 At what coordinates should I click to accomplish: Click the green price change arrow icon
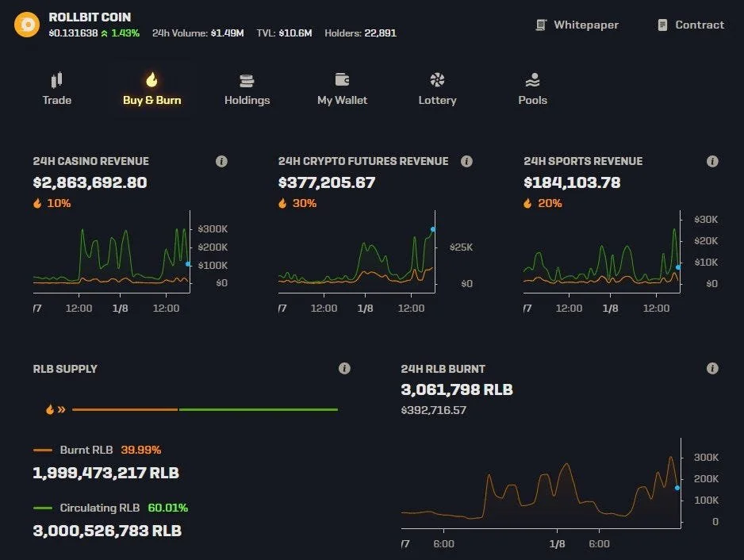pos(105,33)
